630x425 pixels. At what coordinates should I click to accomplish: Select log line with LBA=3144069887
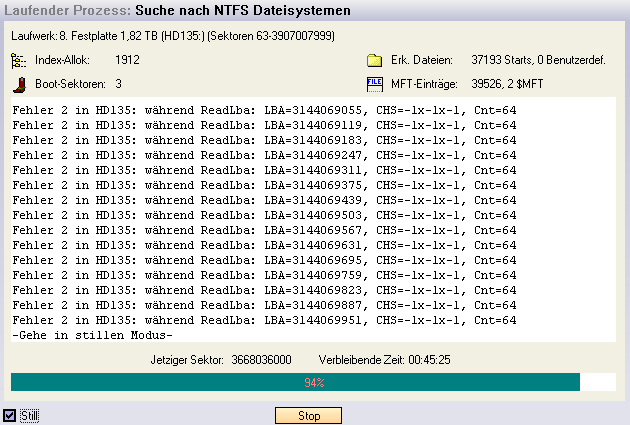(x=264, y=305)
